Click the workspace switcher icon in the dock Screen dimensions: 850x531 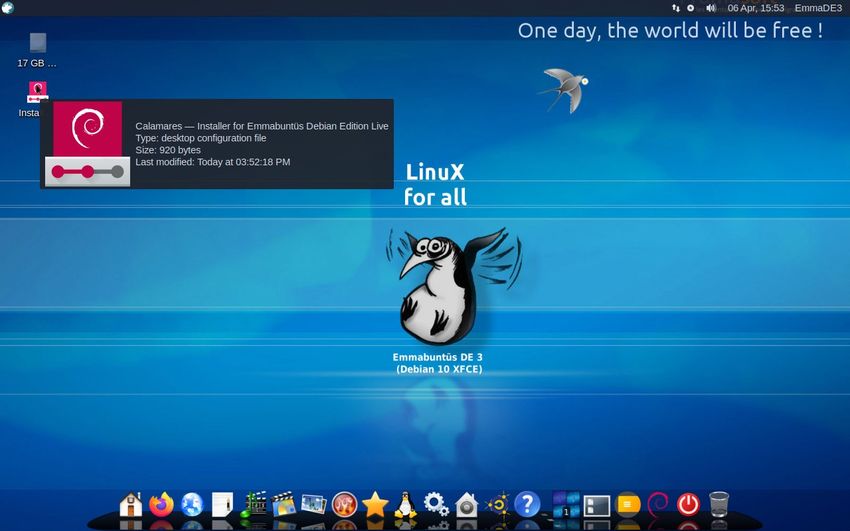tap(566, 504)
